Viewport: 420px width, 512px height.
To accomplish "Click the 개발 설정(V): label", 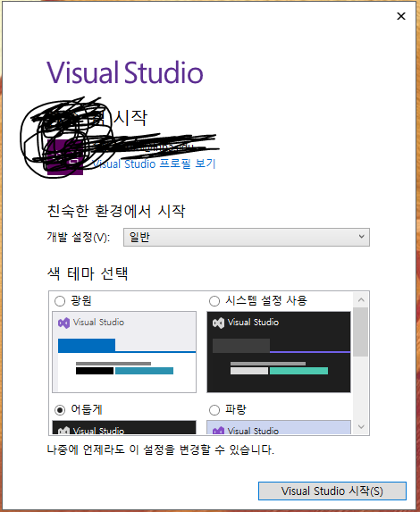I will [79, 237].
